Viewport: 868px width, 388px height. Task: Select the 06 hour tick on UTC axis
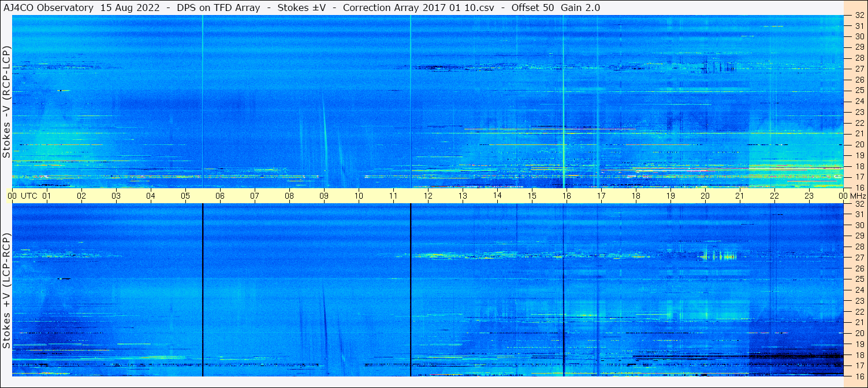click(x=220, y=196)
